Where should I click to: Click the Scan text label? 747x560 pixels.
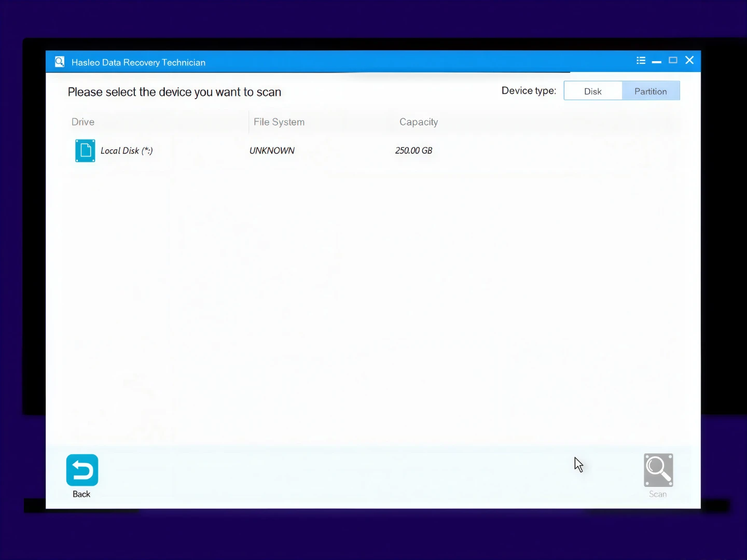click(x=658, y=494)
